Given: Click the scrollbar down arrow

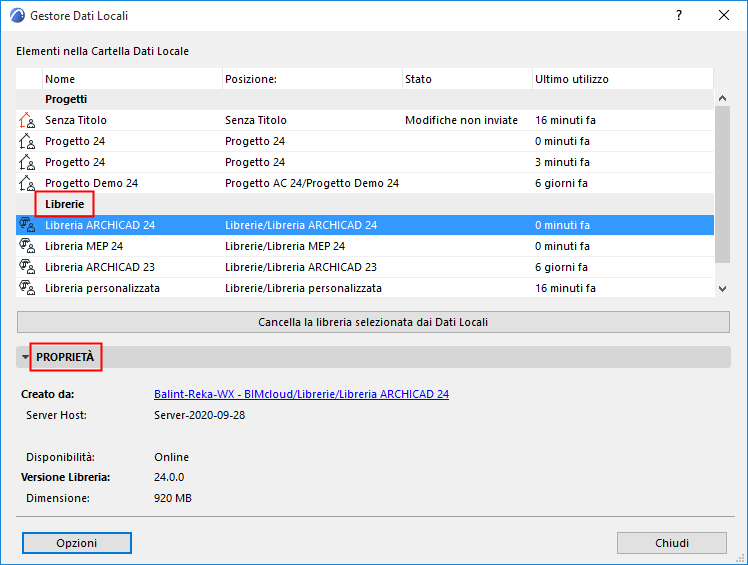Looking at the screenshot, I should 722,289.
